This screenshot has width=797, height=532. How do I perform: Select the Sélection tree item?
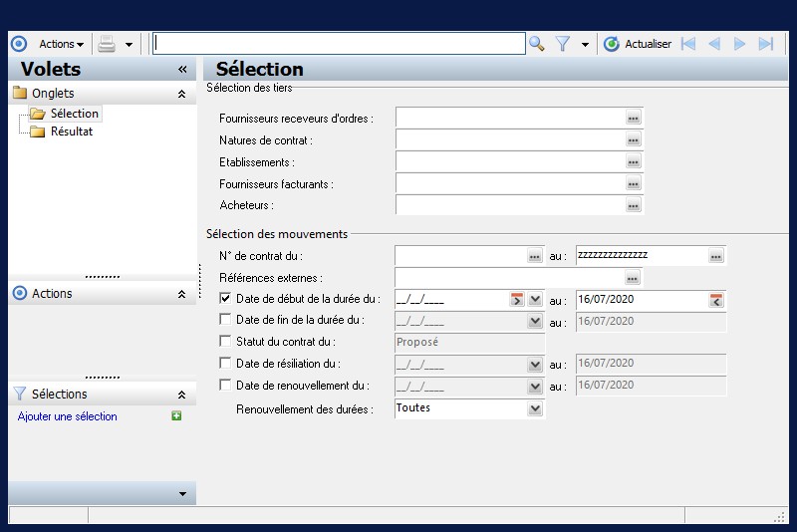74,114
